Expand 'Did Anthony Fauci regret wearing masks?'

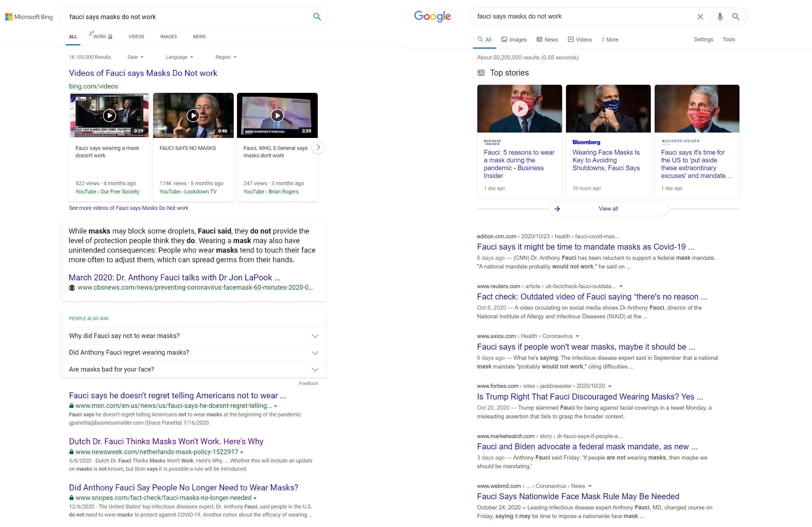click(193, 353)
